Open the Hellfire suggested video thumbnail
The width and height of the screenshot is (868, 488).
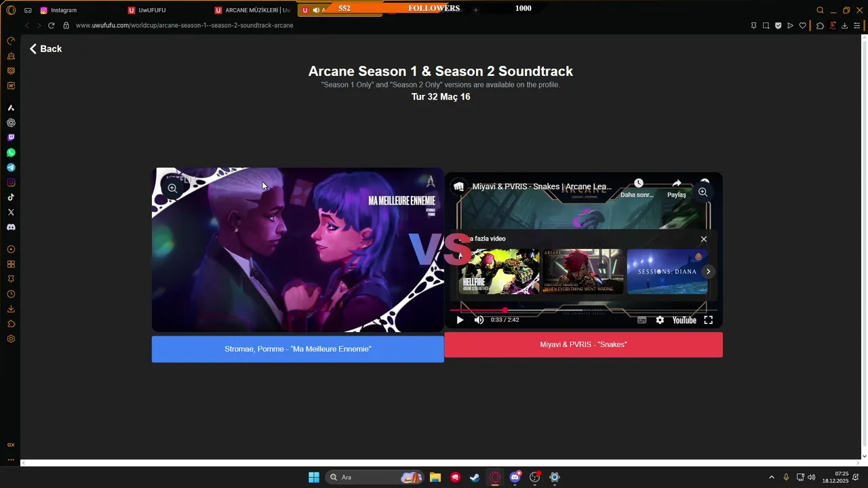[500, 272]
